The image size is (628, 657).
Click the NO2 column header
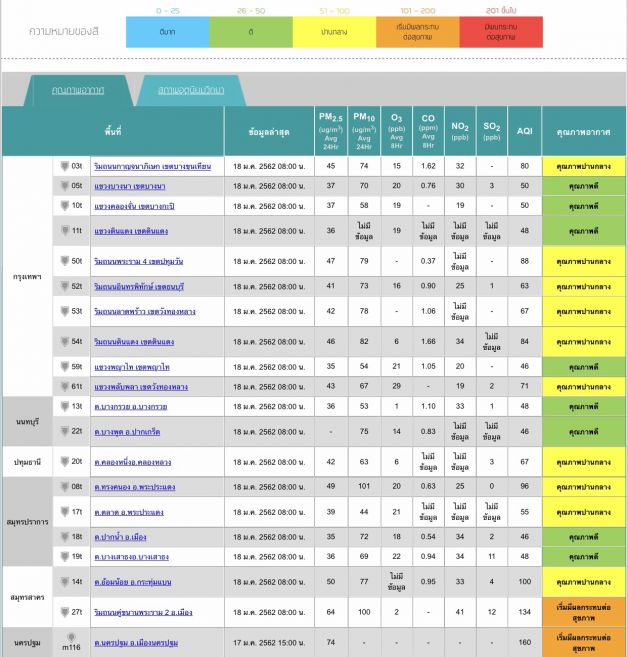460,131
